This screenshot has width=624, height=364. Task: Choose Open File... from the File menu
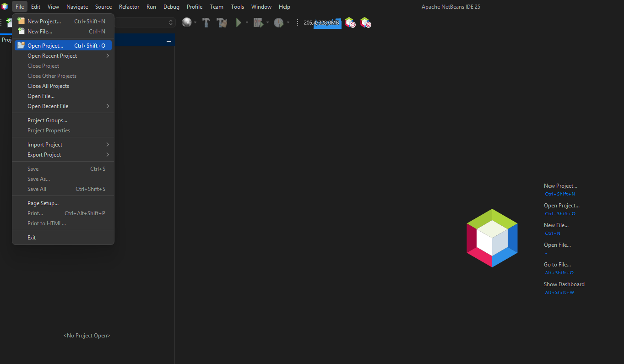[x=63, y=96]
